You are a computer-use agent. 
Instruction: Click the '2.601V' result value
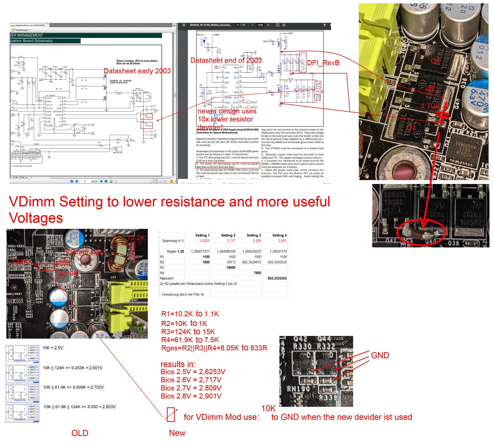96,368
